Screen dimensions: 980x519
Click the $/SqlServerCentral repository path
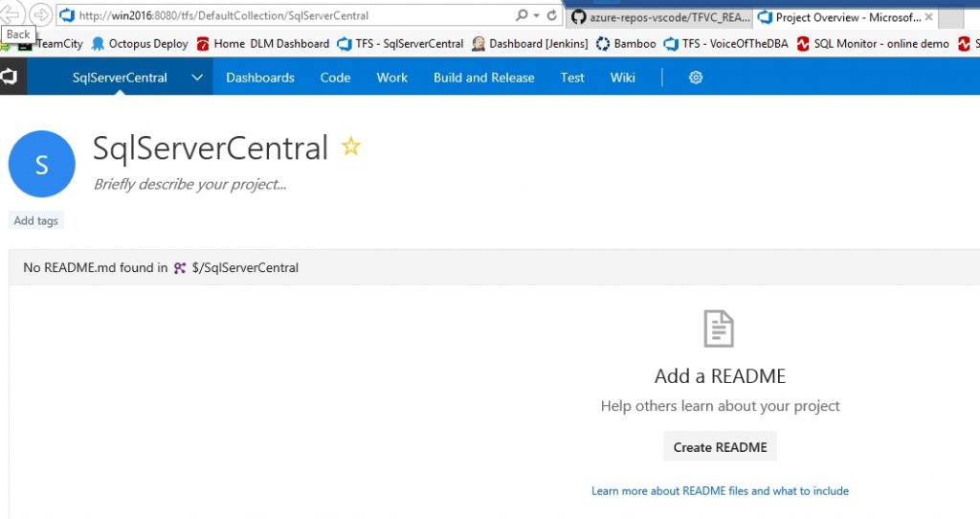[245, 267]
